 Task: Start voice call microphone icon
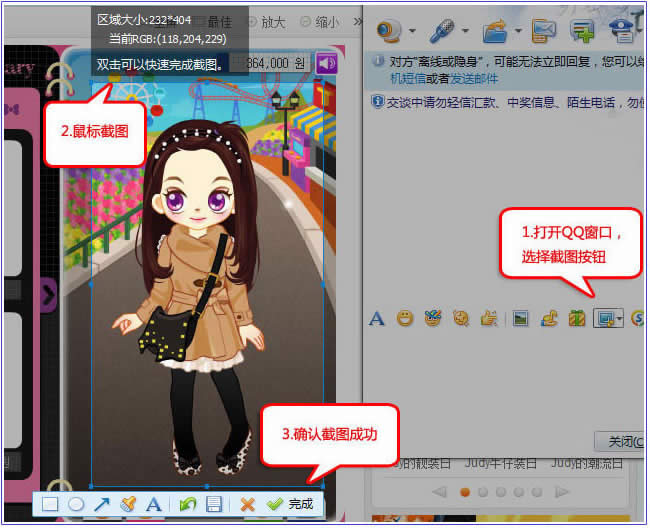[442, 31]
